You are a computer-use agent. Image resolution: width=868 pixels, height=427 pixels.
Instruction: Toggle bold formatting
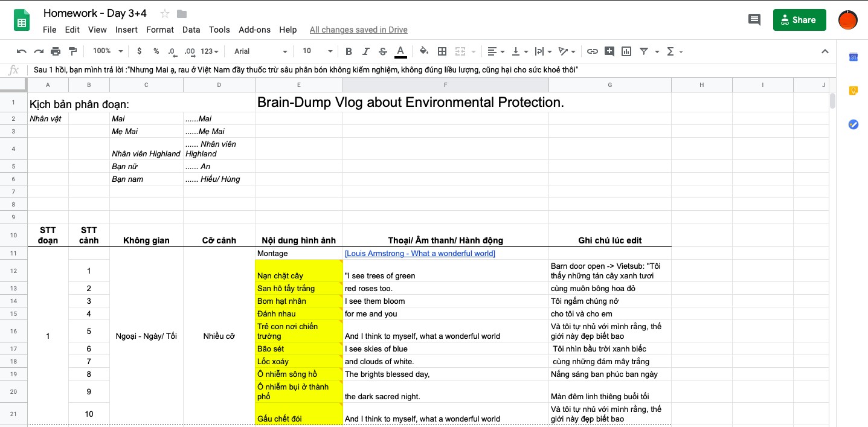click(349, 51)
